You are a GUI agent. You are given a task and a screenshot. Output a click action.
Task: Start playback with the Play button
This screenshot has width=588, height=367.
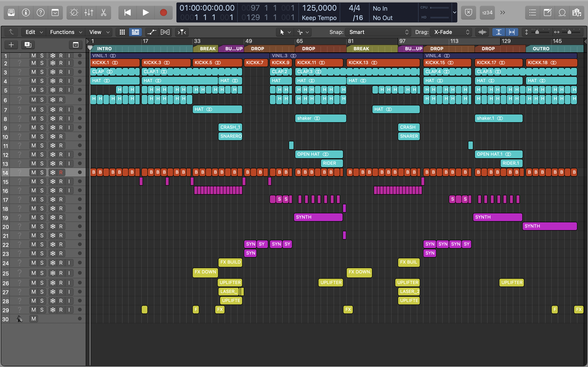[146, 13]
